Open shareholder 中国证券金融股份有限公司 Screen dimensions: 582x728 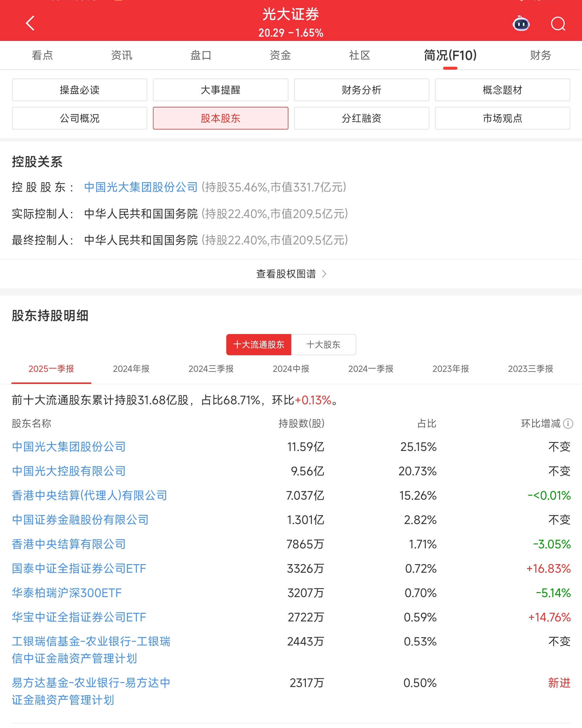coord(80,520)
